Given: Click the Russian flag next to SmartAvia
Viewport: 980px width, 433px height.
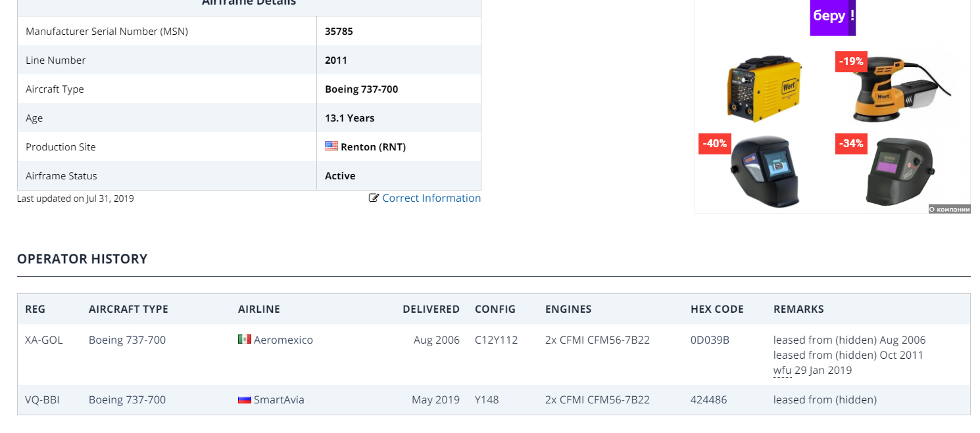Looking at the screenshot, I should (x=244, y=399).
